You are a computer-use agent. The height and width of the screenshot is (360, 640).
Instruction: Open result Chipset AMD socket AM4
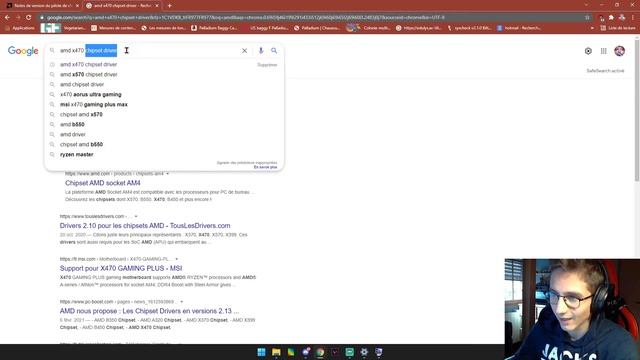[x=102, y=183]
